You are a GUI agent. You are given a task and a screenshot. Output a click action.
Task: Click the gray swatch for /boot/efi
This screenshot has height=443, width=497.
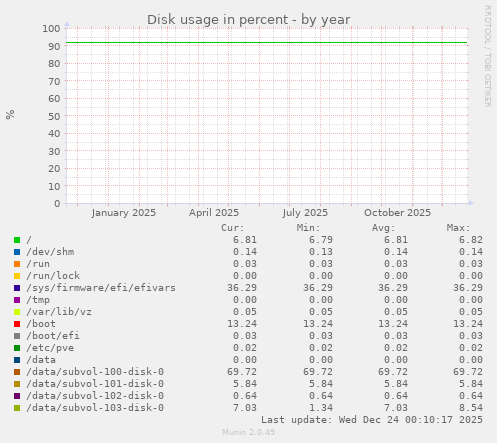coord(17,336)
